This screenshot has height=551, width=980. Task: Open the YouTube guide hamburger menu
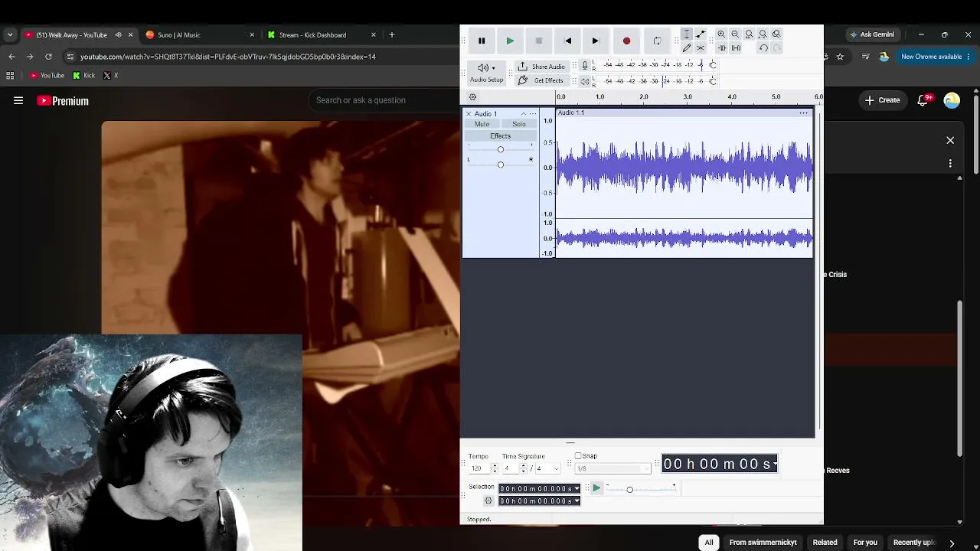tap(18, 100)
